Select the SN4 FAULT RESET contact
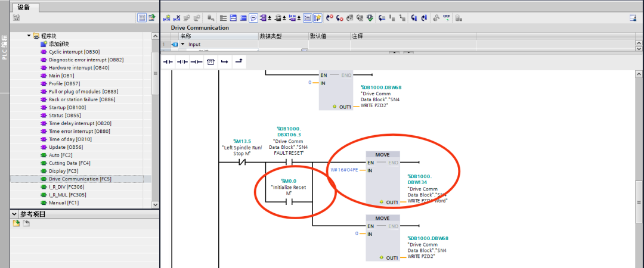 point(289,162)
